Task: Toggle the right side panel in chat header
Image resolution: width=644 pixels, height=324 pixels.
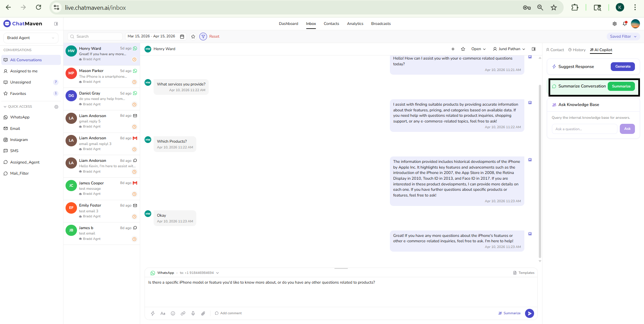Action: tap(533, 49)
